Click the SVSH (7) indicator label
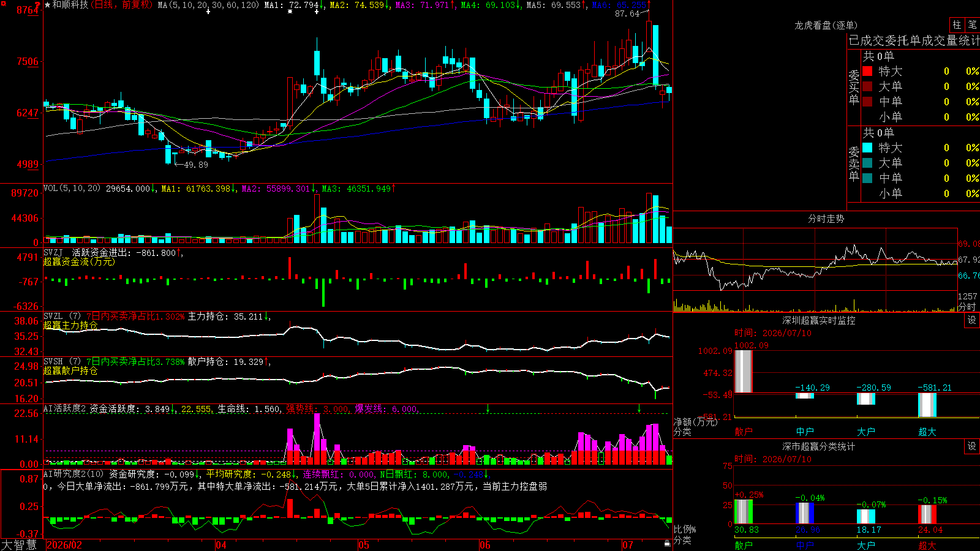980x551 pixels. point(62,362)
